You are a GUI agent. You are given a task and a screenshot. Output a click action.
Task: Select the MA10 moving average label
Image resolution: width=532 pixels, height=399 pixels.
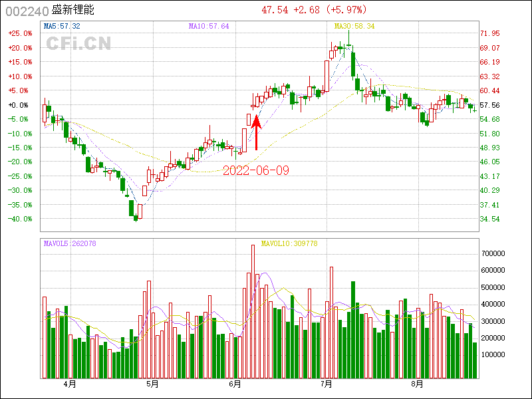pos(209,26)
